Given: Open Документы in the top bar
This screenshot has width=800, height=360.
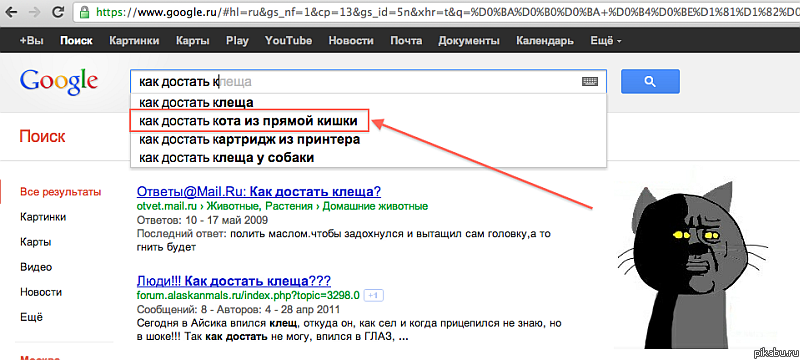Looking at the screenshot, I should [x=469, y=41].
